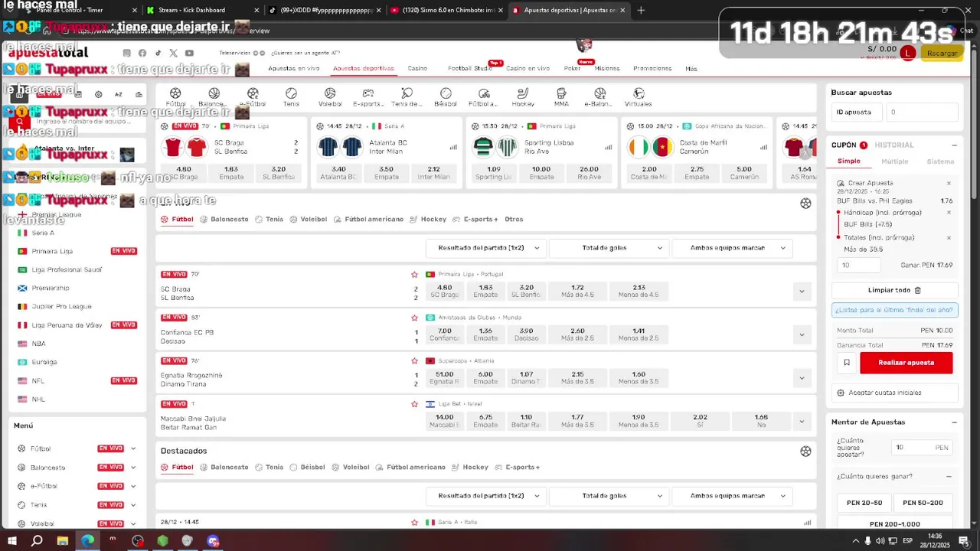Open the Promociones menu item
Screen dimensions: 980x551
(x=652, y=68)
